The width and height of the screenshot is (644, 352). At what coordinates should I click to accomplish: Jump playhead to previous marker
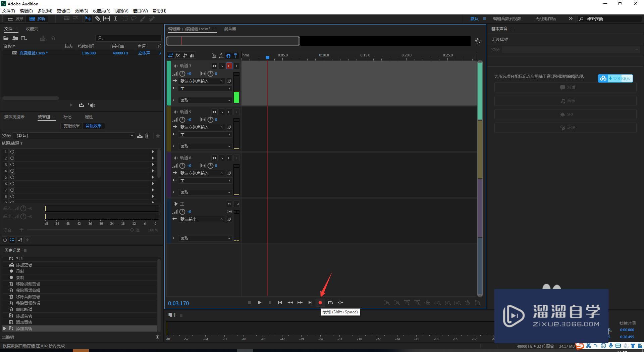point(280,303)
